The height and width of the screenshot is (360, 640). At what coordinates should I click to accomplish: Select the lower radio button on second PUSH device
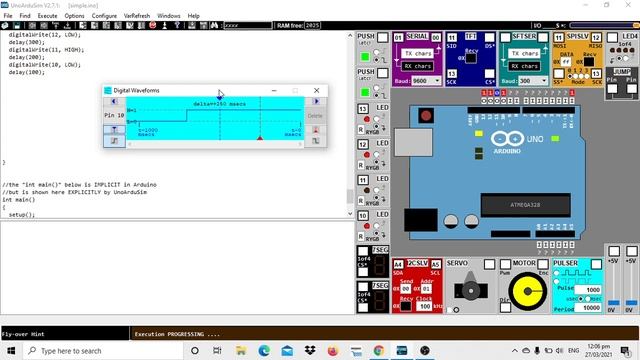click(x=376, y=96)
